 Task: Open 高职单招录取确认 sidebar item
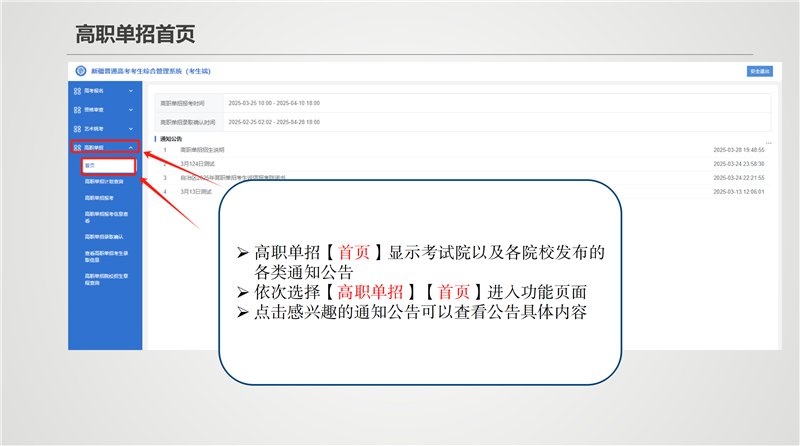coord(102,237)
